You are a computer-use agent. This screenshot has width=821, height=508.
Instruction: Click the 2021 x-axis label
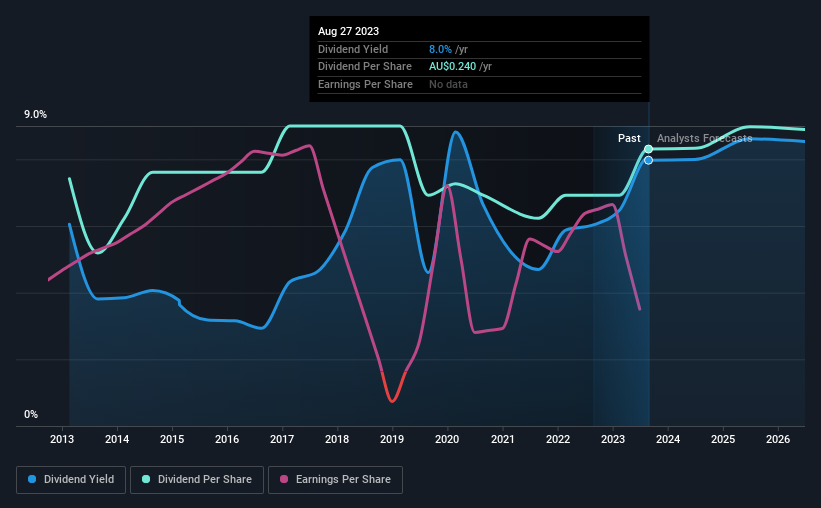[x=503, y=439]
